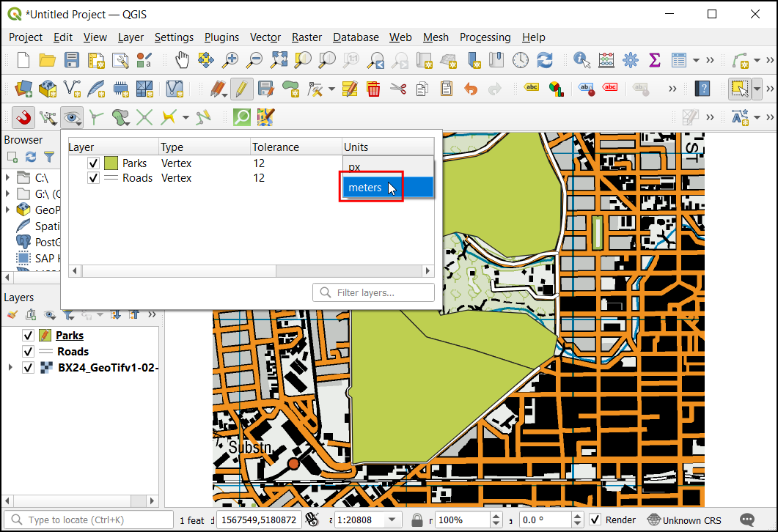Click the Filter layers search field
The width and height of the screenshot is (778, 532).
coord(374,293)
